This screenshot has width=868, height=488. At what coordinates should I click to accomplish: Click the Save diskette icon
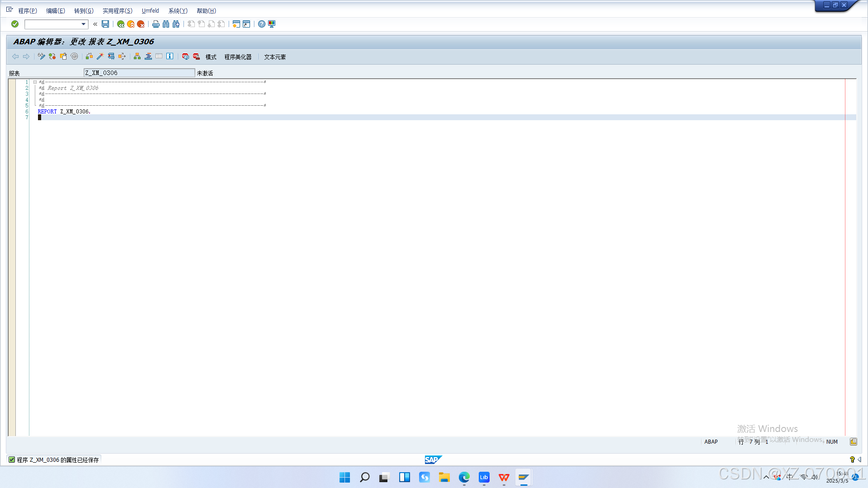pyautogui.click(x=105, y=24)
